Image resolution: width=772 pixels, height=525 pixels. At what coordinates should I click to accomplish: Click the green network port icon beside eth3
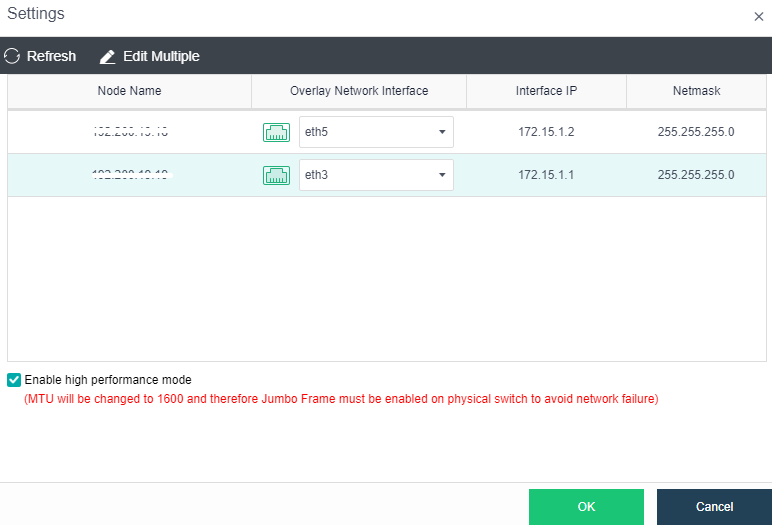pos(276,175)
